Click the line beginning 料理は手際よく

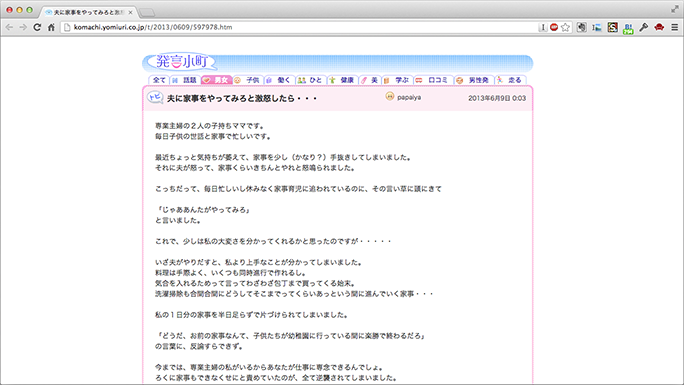231,273
